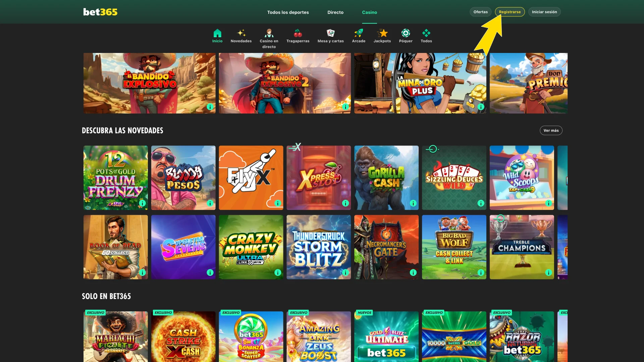Click Iniciar sesión
The height and width of the screenshot is (362, 644).
point(544,12)
